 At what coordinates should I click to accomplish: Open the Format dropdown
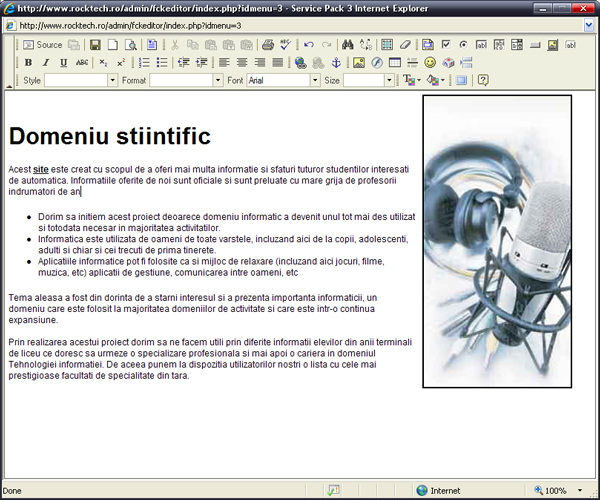point(217,80)
